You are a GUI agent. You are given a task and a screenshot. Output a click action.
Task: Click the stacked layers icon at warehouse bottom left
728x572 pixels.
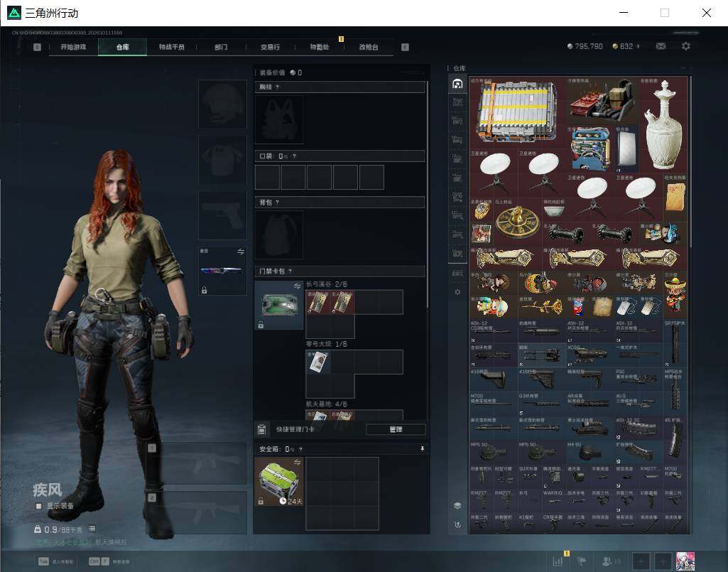point(457,505)
